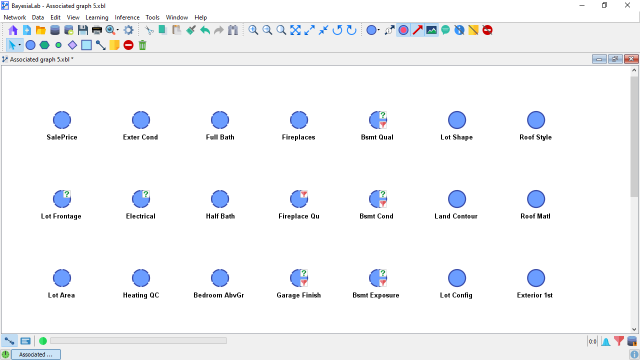Zoom in on the graph
Image resolution: width=640 pixels, height=360 pixels.
coord(253,30)
